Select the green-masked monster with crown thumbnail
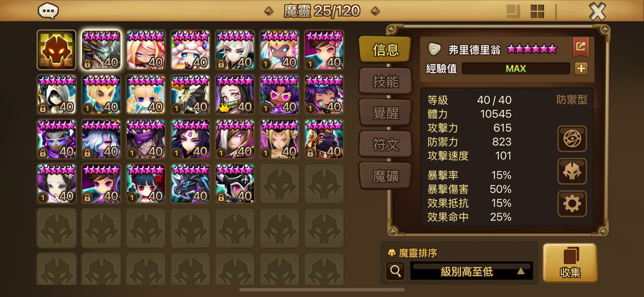This screenshot has width=644, height=297. pyautogui.click(x=235, y=95)
